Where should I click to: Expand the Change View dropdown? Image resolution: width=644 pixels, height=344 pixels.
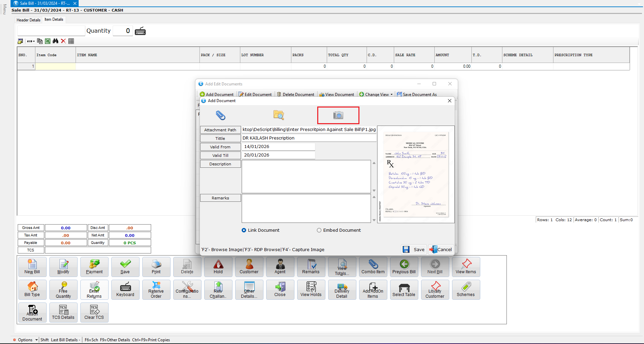pos(391,95)
